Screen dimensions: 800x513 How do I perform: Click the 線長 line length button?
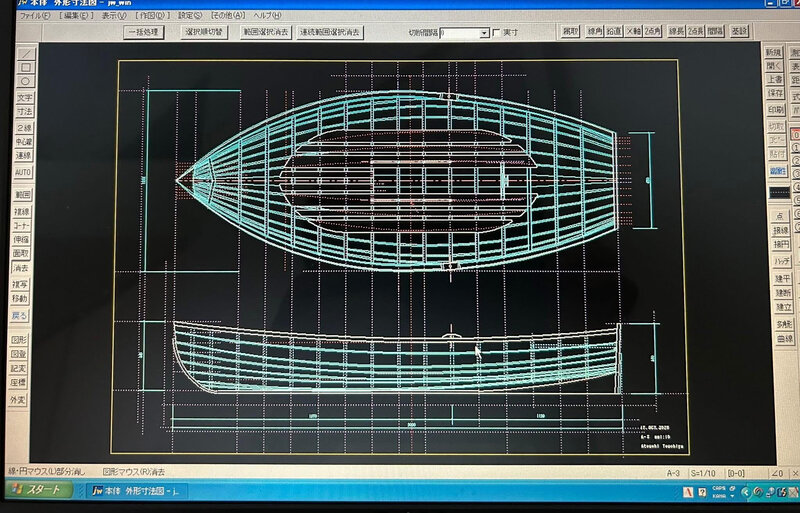pos(677,31)
